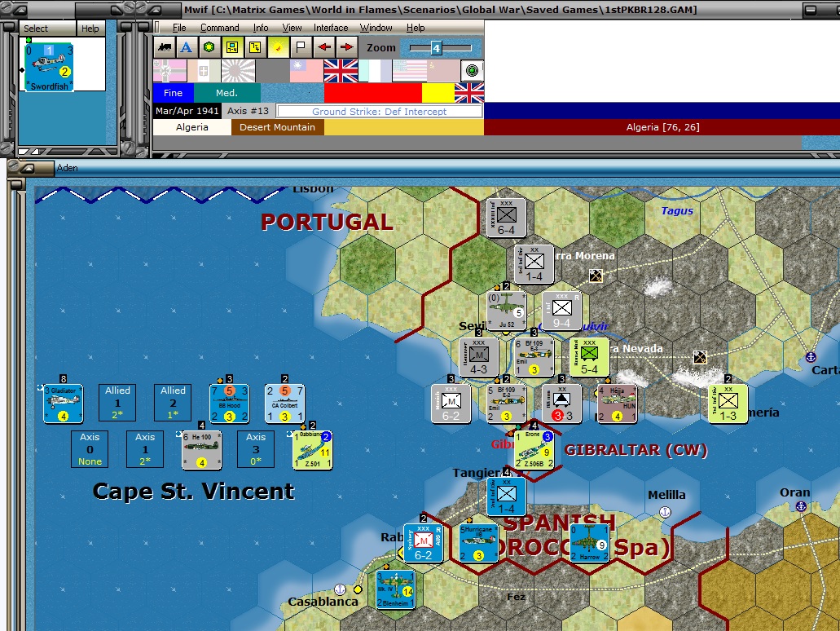Image resolution: width=840 pixels, height=631 pixels.
Task: Select the Hurricane fighter counter
Action: (x=478, y=543)
